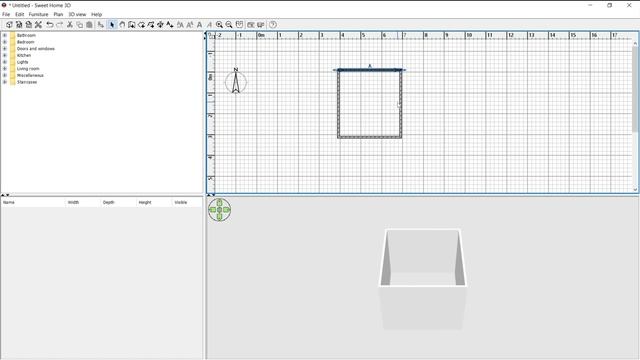Open the Furniture menu
640x360 pixels.
(x=38, y=14)
